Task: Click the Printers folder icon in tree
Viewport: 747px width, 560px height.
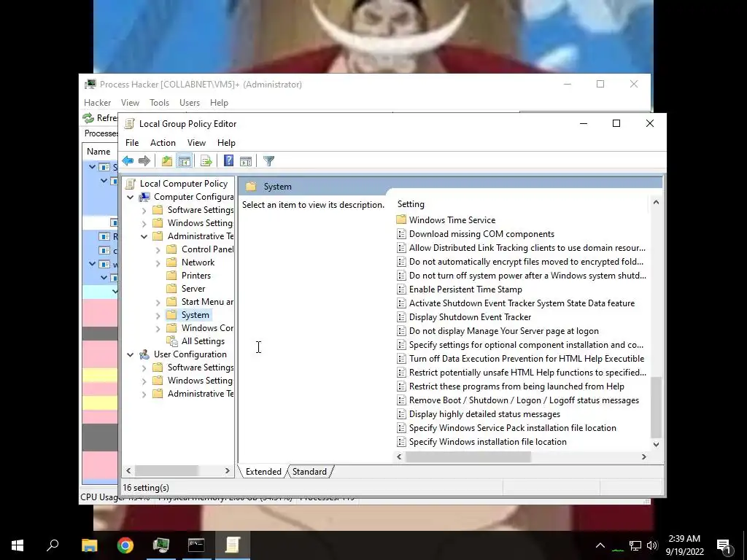Action: 171,275
